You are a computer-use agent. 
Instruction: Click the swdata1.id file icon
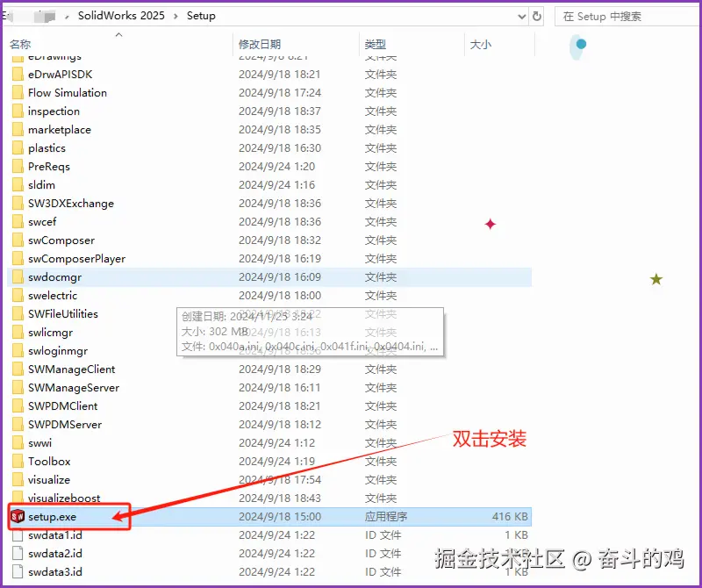coord(18,535)
